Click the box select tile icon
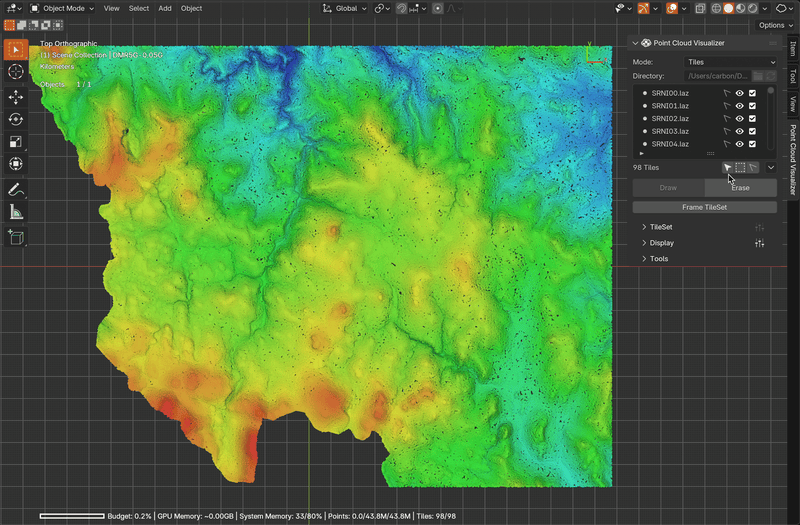 (x=740, y=168)
